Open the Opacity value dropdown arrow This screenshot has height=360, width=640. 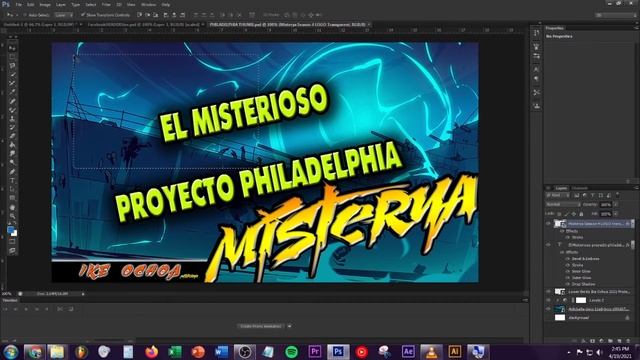[x=616, y=204]
